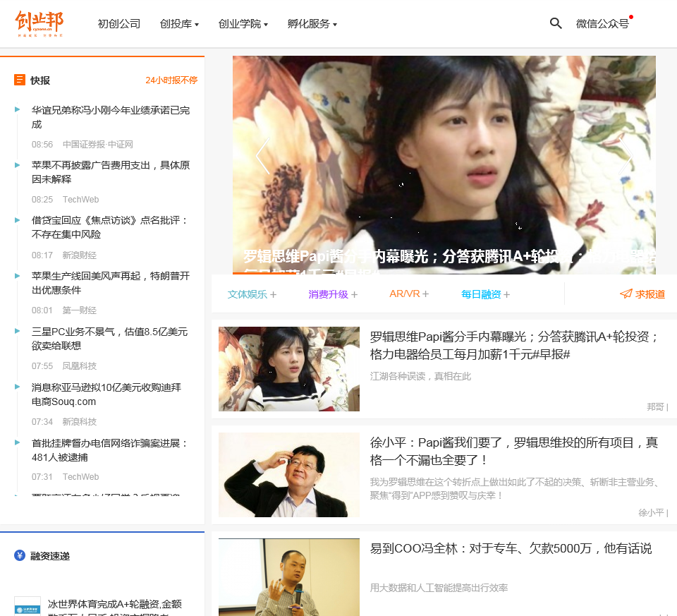The height and width of the screenshot is (616, 677).
Task: Click the 冰世界体育 company logo thumbnail
Action: (x=28, y=606)
